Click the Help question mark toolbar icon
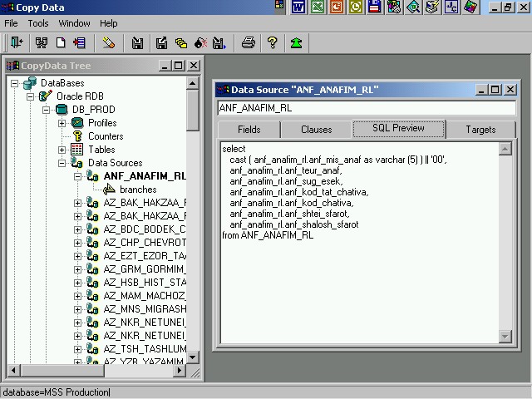This screenshot has height=399, width=532. pyautogui.click(x=272, y=43)
